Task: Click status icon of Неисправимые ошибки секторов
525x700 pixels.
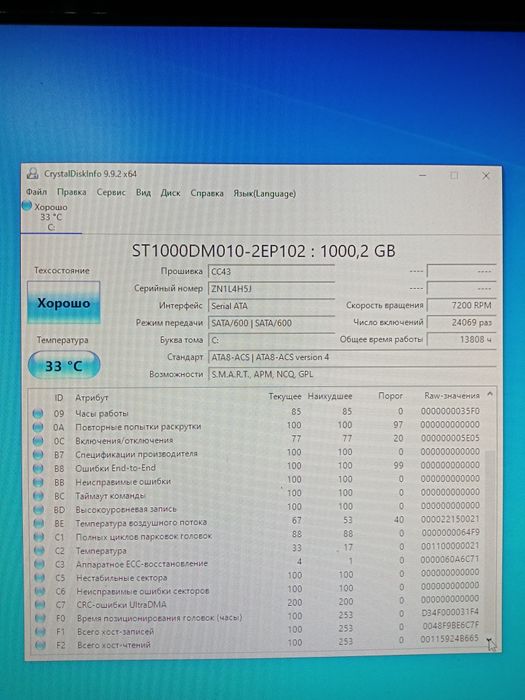Action: pyautogui.click(x=40, y=591)
